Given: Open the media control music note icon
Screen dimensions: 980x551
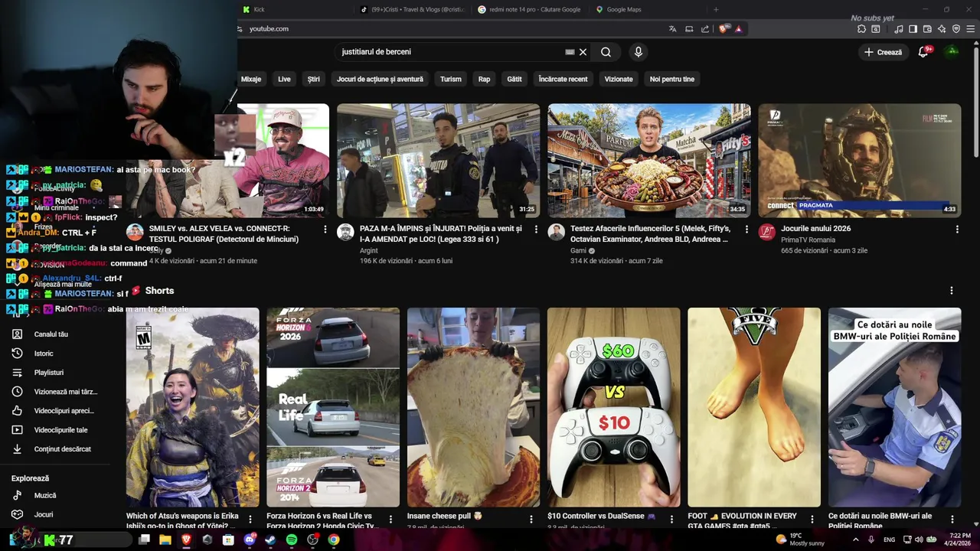Looking at the screenshot, I should click(898, 29).
